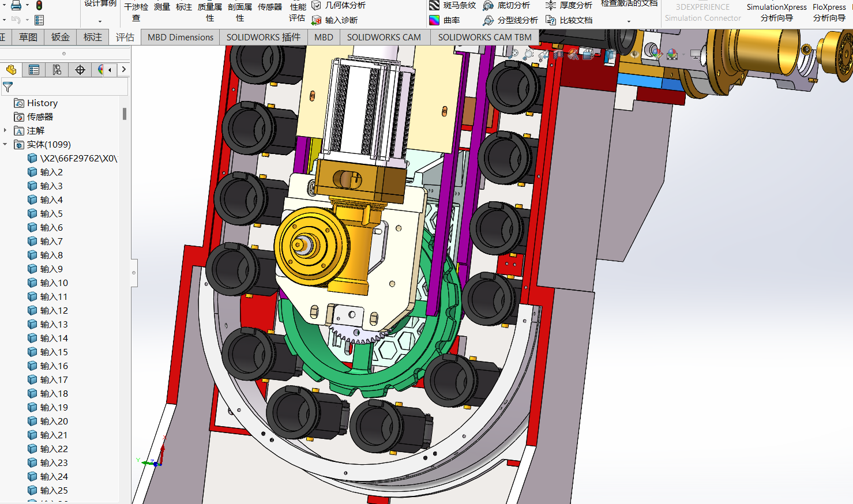Image resolution: width=853 pixels, height=504 pixels.
Task: Launch SimulationXpress 分析向导
Action: (x=777, y=12)
